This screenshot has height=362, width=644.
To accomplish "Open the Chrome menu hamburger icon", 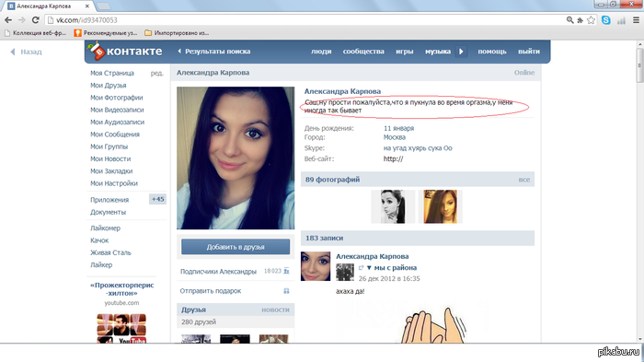I will pos(636,19).
